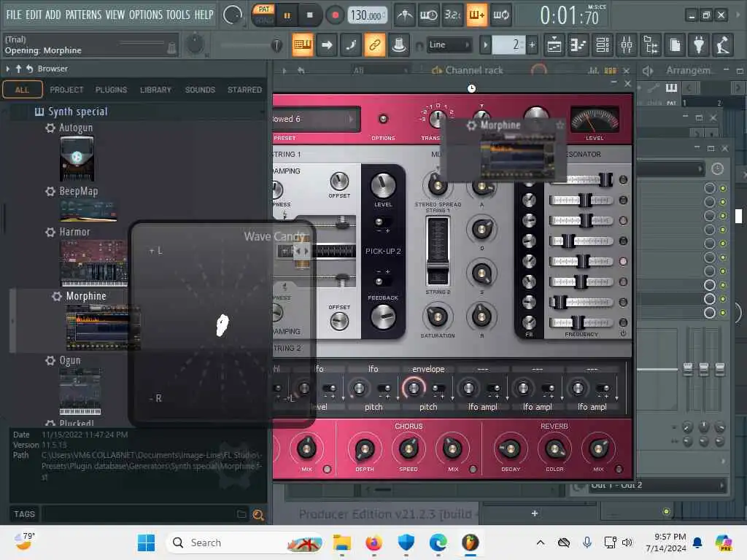Click the hammer figure toolbar icon
This screenshot has width=747, height=560.
point(723,45)
